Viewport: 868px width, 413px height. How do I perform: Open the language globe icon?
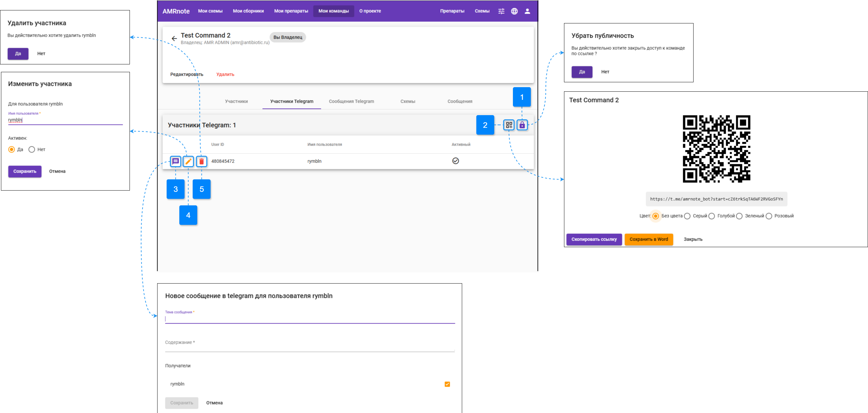click(x=514, y=11)
